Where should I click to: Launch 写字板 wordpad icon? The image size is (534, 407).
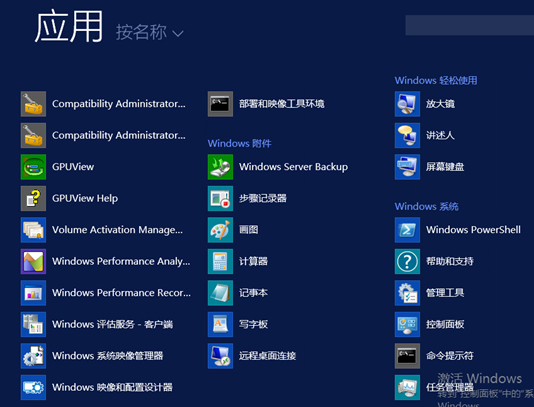220,324
